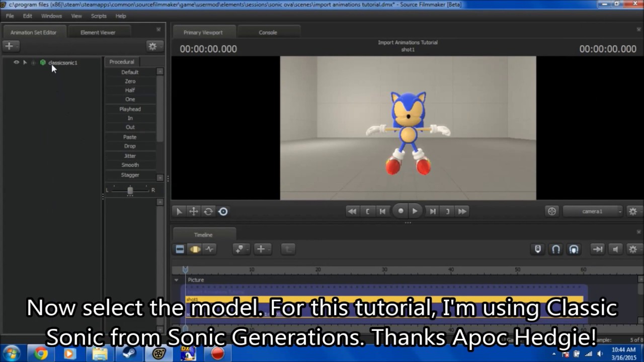
Task: Select the viewport screen manipulator tool
Action: [x=223, y=212]
